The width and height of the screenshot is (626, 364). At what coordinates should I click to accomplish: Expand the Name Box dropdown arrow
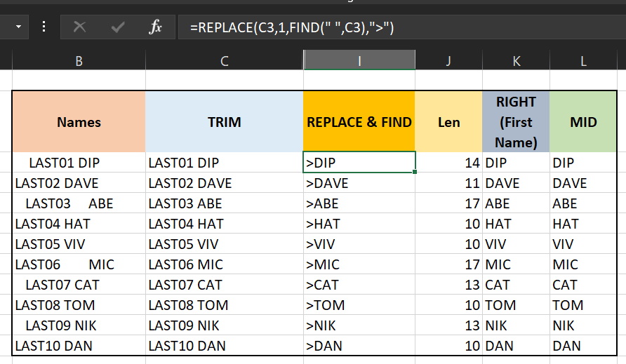click(18, 27)
